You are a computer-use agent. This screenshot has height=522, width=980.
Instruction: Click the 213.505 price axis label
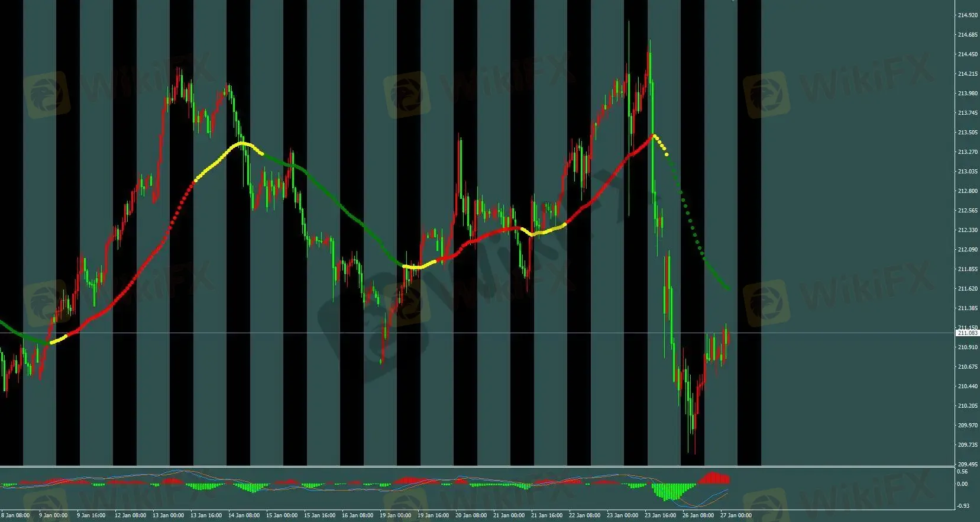coord(968,133)
